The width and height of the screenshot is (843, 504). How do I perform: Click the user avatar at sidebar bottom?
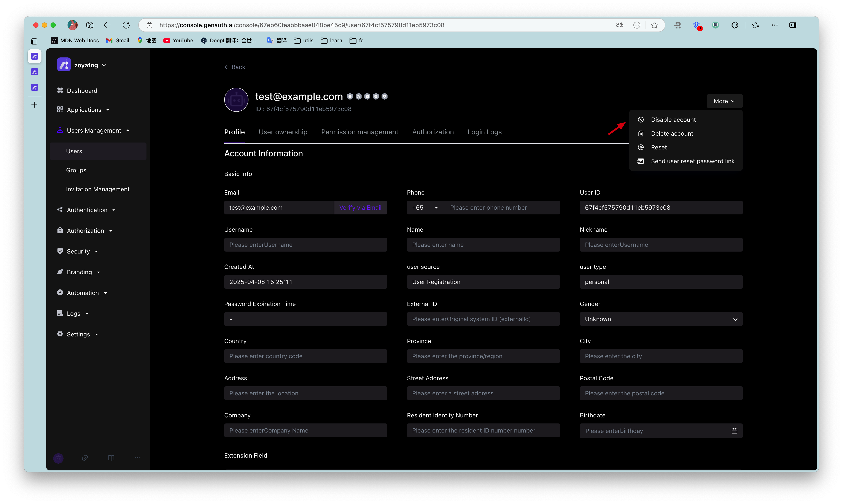pyautogui.click(x=59, y=458)
